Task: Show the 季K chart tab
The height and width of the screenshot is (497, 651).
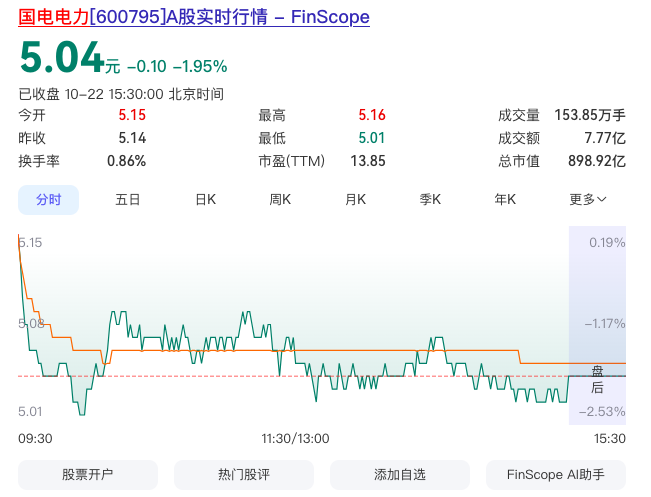Action: [x=430, y=200]
